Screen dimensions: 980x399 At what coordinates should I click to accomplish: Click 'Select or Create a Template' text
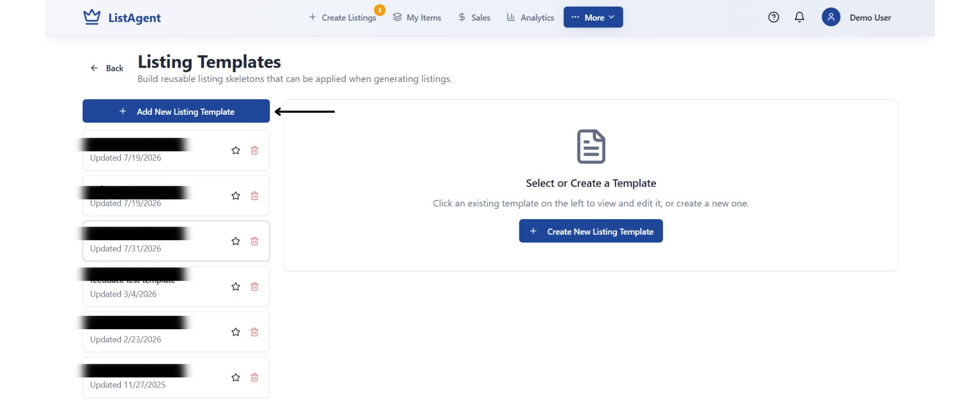591,183
